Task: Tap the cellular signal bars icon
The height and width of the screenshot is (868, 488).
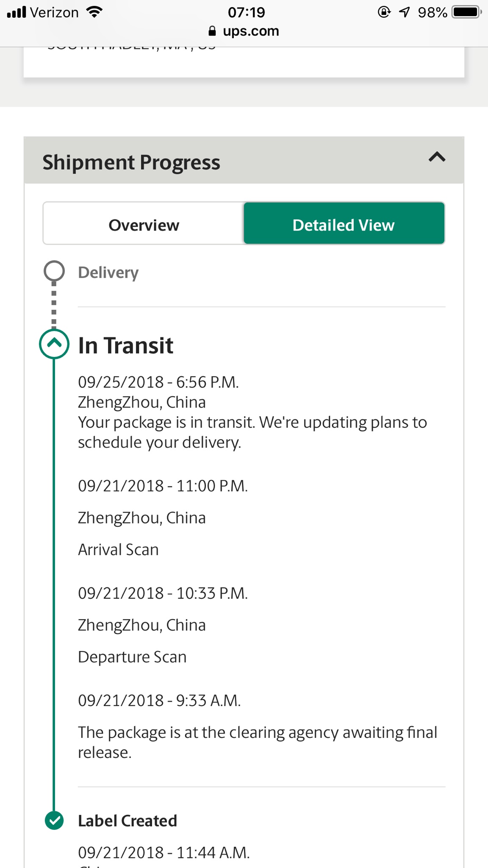Action: [x=17, y=12]
